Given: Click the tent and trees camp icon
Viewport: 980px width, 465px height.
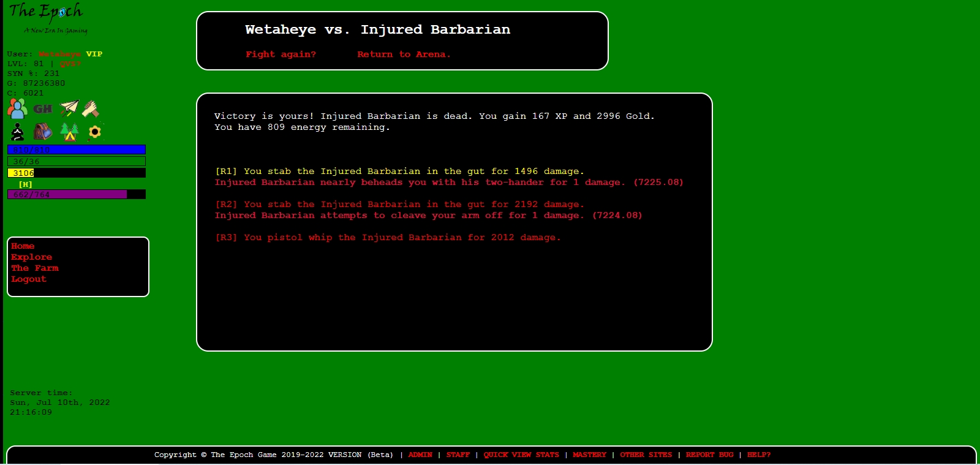Looking at the screenshot, I should coord(69,132).
